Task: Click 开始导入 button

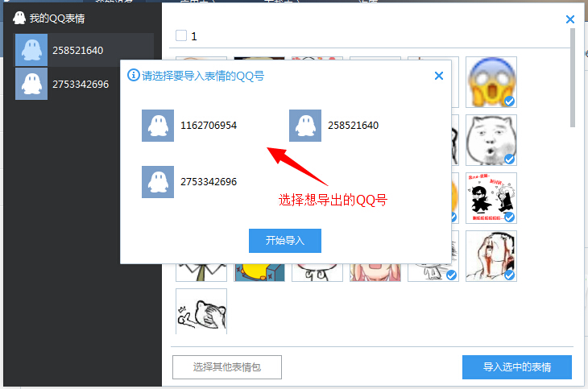Action: [285, 241]
